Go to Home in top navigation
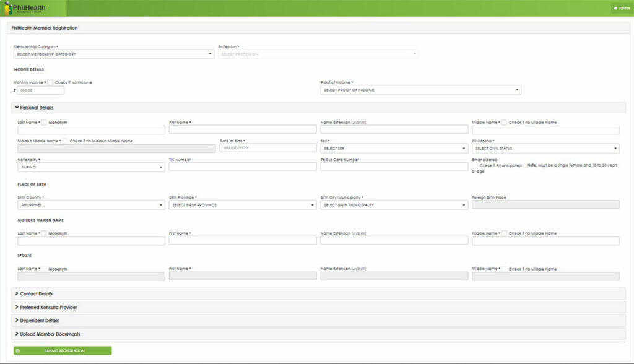The image size is (634, 364). click(621, 8)
